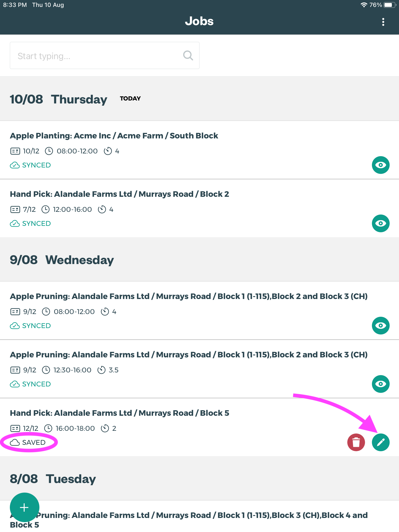Image resolution: width=399 pixels, height=532 pixels.
Task: Focus the 'Start typing...' search field
Action: (x=96, y=56)
